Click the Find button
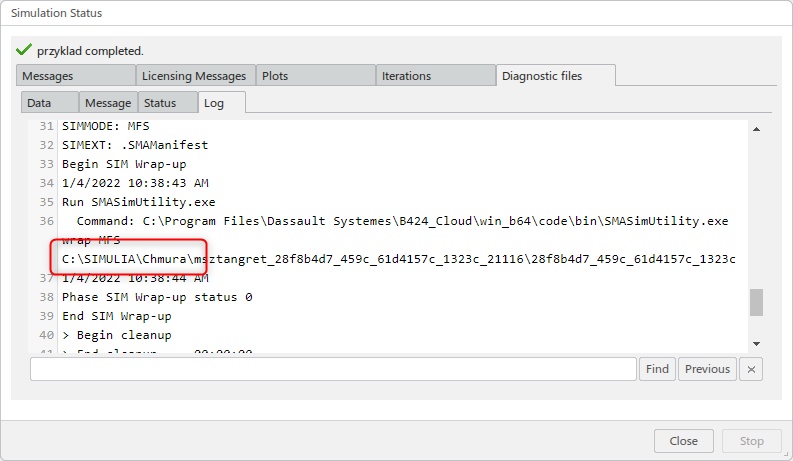793x461 pixels. [x=657, y=369]
